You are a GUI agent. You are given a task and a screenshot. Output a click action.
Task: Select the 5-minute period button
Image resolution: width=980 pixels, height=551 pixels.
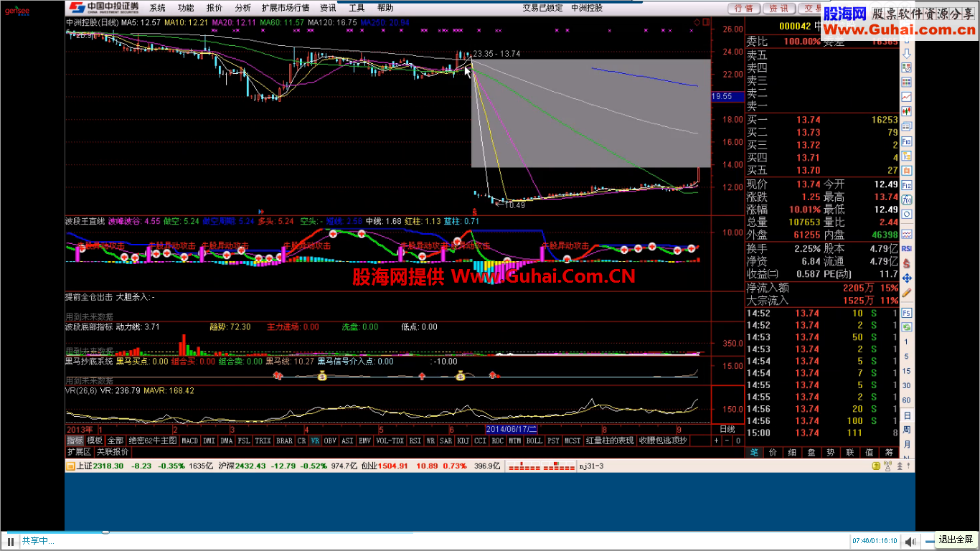pos(907,356)
